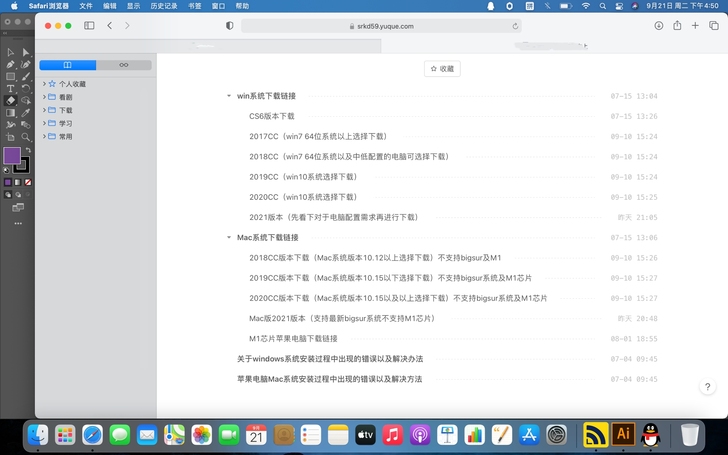The image size is (728, 455).
Task: Select the Artboard tool in Illustrator
Action: coord(10,137)
